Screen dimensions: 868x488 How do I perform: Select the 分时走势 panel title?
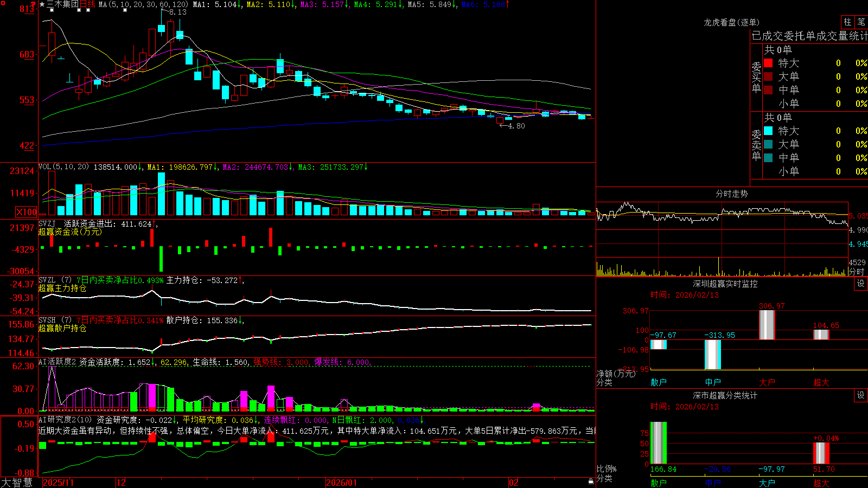(731, 194)
